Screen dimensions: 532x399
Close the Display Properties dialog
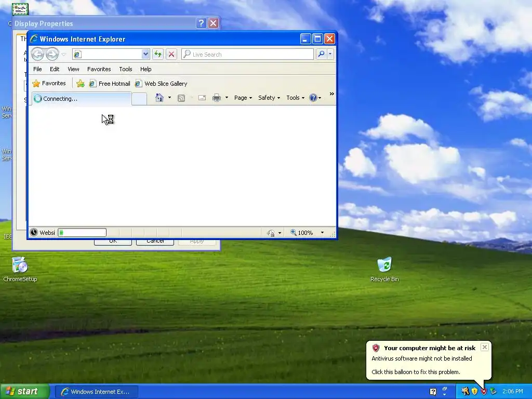click(213, 23)
